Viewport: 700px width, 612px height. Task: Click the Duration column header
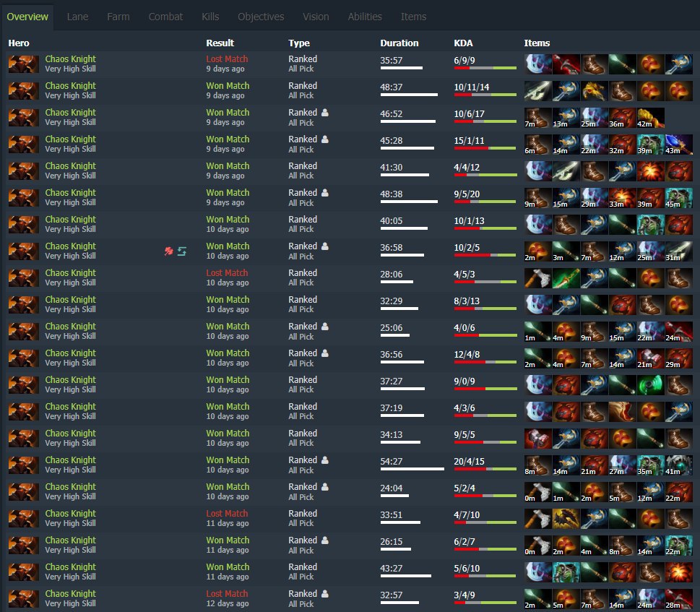[x=399, y=43]
